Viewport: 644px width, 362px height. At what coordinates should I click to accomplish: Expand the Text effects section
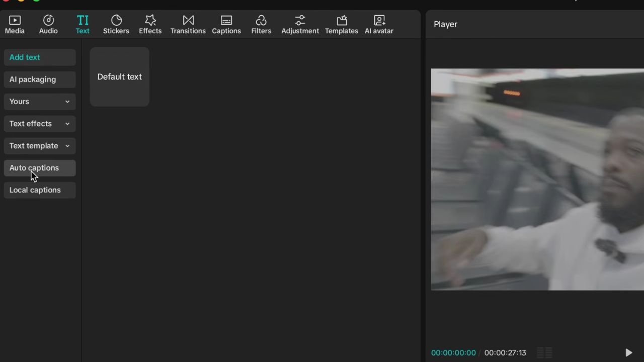point(39,123)
